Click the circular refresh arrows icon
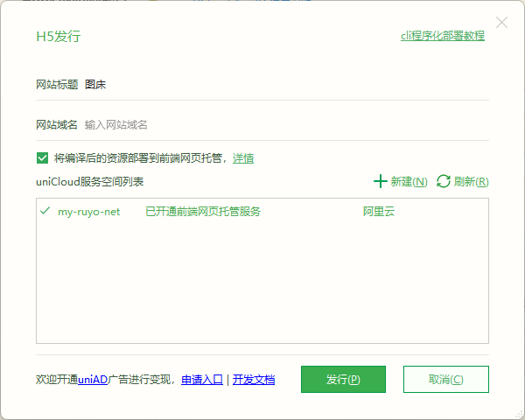The image size is (525, 420). coord(444,181)
